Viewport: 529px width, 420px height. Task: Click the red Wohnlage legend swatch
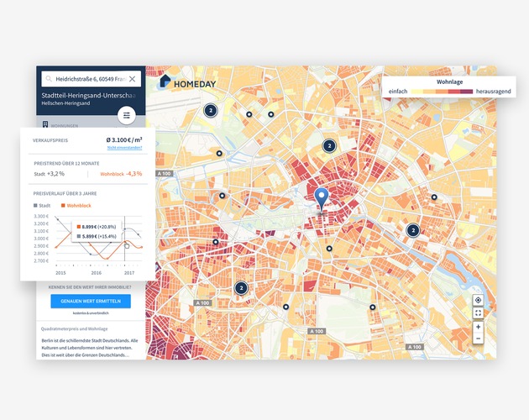[454, 92]
